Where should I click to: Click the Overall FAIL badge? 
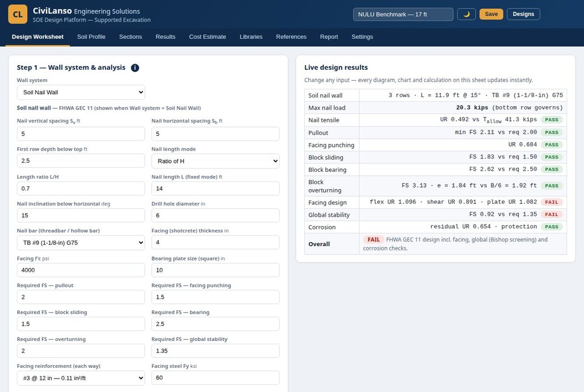coord(373,240)
